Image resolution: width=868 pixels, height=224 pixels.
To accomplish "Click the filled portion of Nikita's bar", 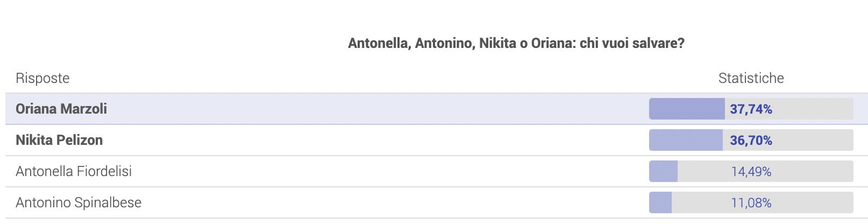I will click(686, 140).
